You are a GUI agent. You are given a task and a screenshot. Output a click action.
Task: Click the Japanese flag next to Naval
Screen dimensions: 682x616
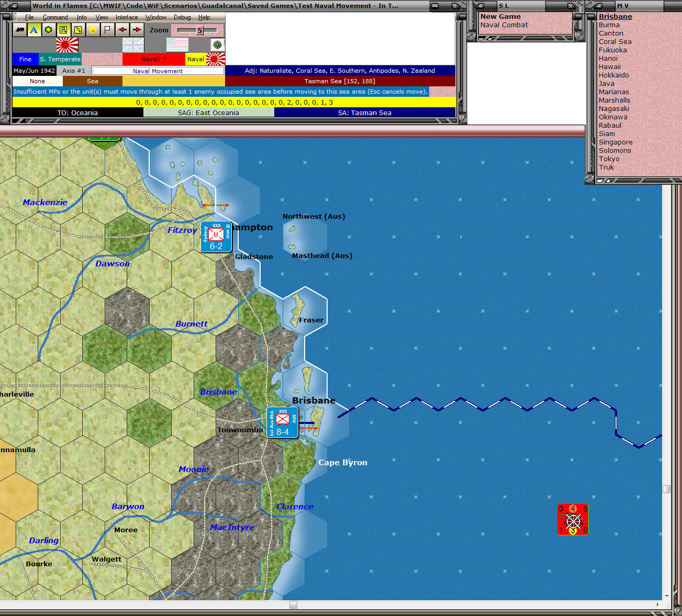(216, 59)
